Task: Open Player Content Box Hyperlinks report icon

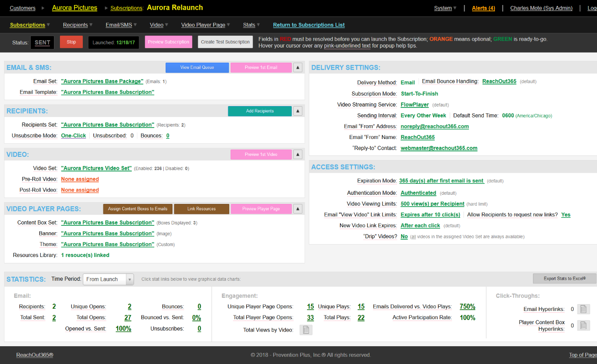Action: click(x=583, y=326)
